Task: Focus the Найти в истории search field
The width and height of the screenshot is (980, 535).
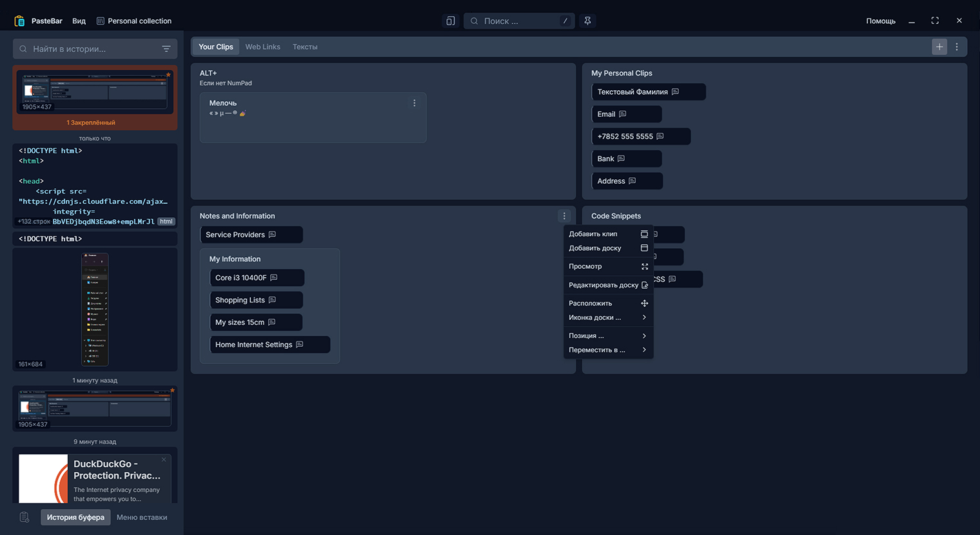Action: (x=90, y=49)
